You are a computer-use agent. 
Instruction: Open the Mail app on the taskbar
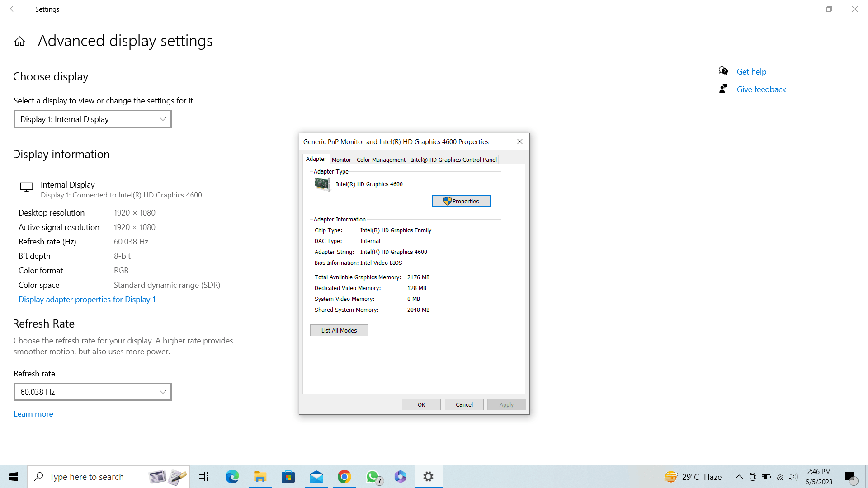point(316,477)
